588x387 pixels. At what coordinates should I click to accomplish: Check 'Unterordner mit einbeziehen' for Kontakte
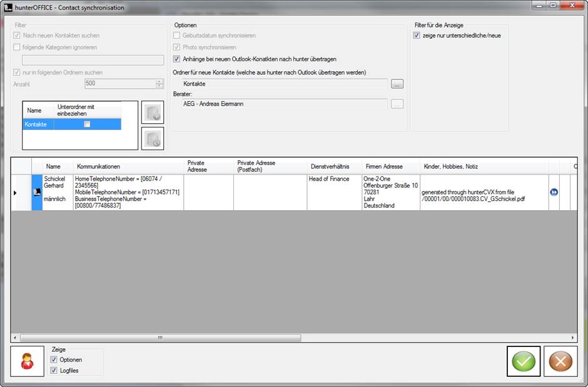87,124
